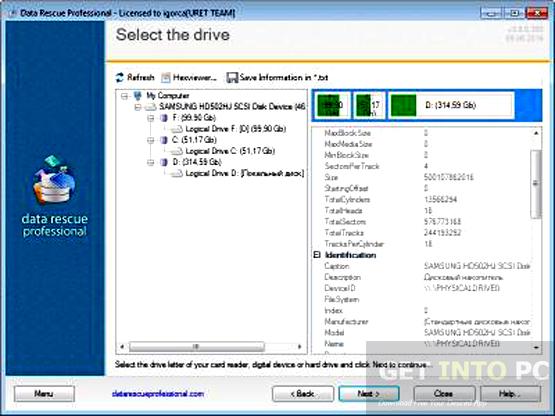Click the Description property row
Viewport: 555px width, 416px height.
pos(421,277)
